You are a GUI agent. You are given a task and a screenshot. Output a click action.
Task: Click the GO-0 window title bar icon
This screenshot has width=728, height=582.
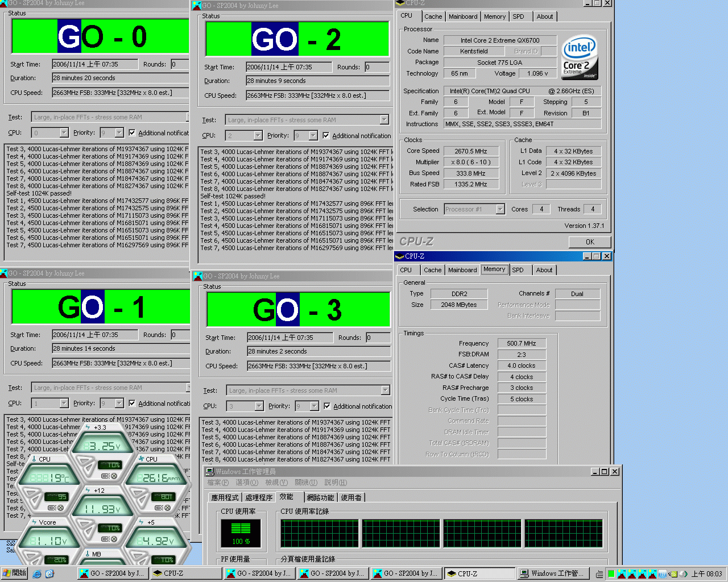click(x=3, y=3)
